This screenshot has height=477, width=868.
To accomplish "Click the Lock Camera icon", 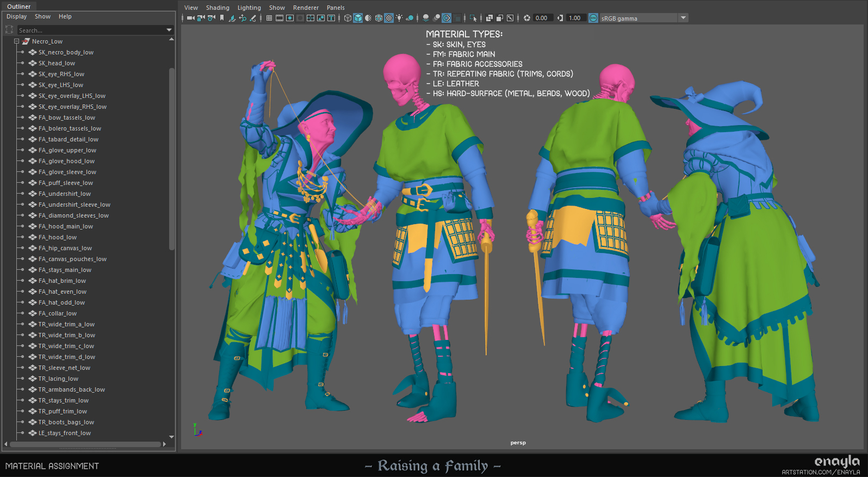I will click(x=201, y=18).
